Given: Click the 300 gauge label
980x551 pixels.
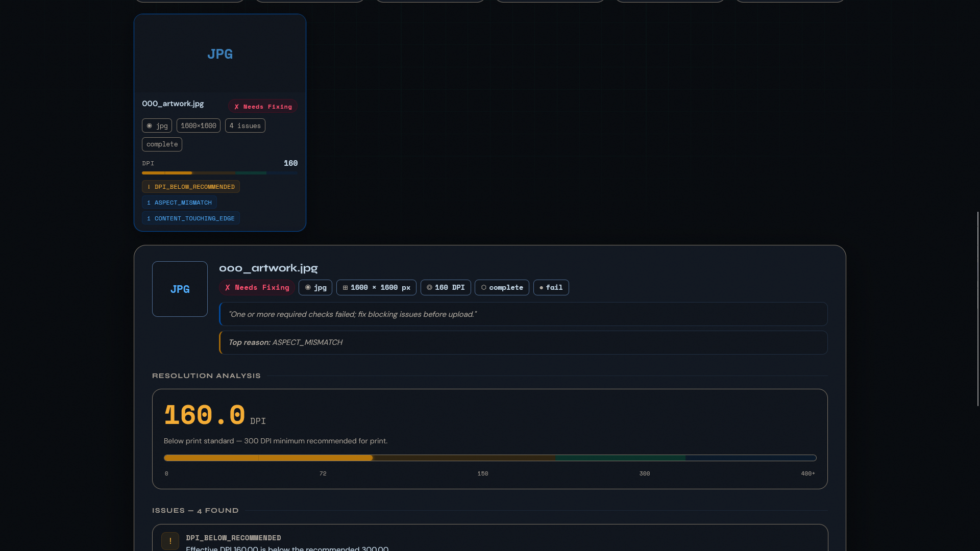Looking at the screenshot, I should pyautogui.click(x=645, y=474).
